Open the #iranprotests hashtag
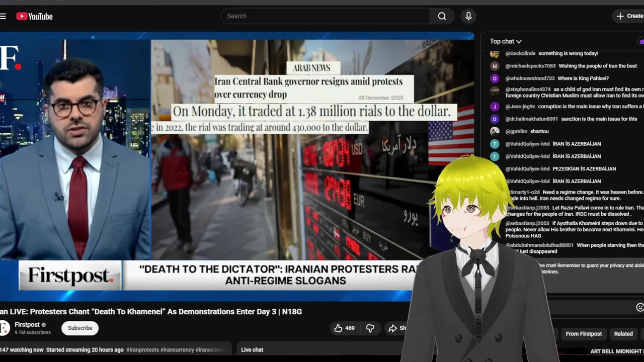Screen dimensions: 644x362 tap(142, 349)
